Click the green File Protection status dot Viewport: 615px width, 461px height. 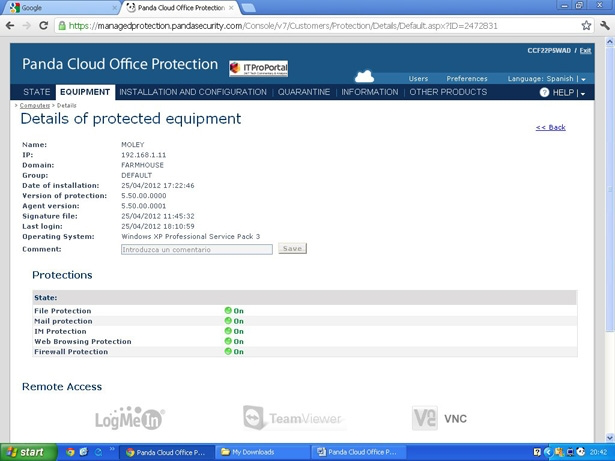pyautogui.click(x=228, y=310)
